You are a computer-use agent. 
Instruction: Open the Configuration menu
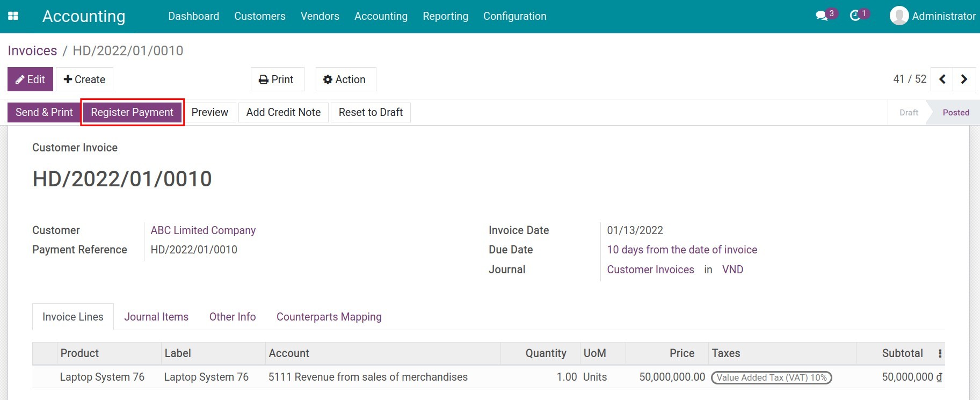(x=514, y=16)
